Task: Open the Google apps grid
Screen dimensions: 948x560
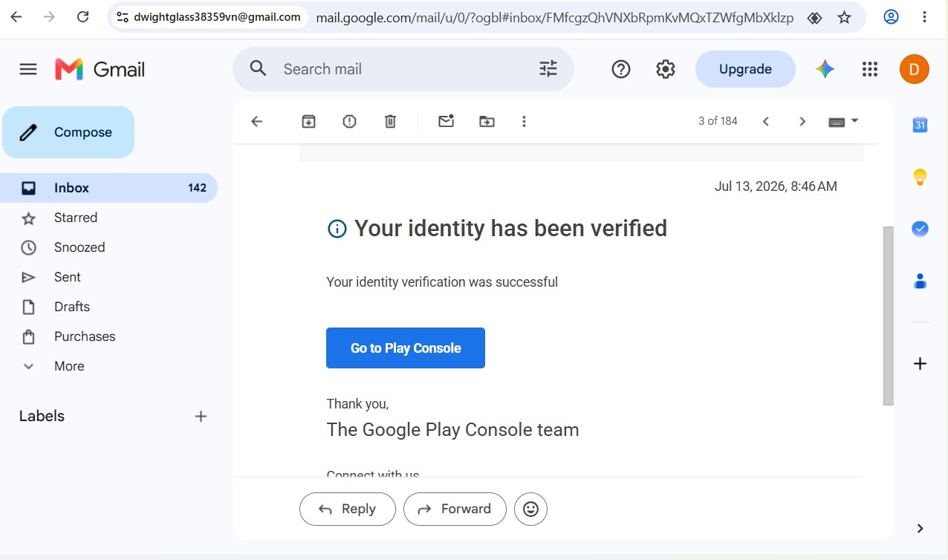Action: pos(870,69)
